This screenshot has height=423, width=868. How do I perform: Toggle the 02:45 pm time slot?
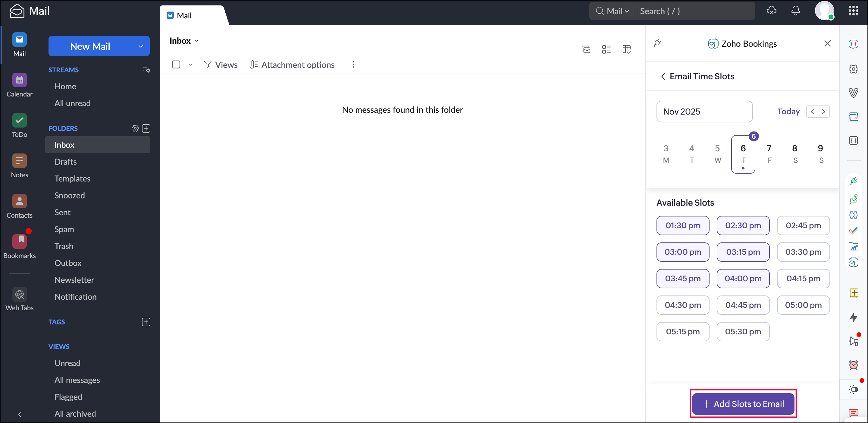(803, 225)
